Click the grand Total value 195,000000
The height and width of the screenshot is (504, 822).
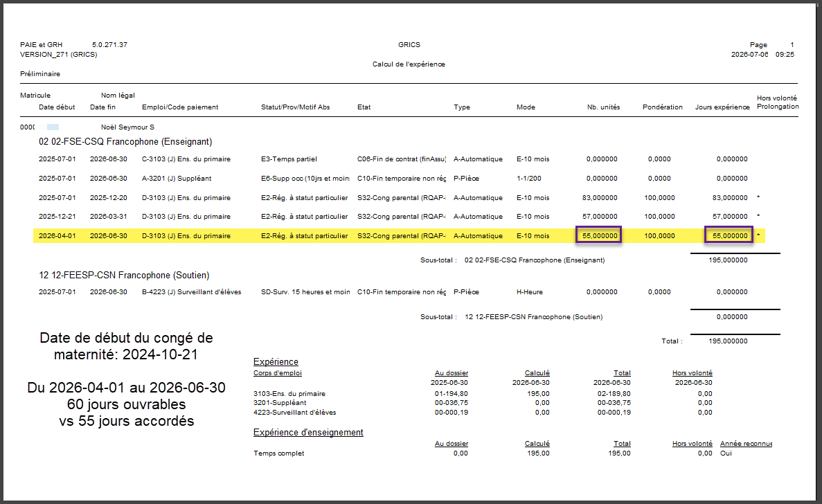(728, 341)
